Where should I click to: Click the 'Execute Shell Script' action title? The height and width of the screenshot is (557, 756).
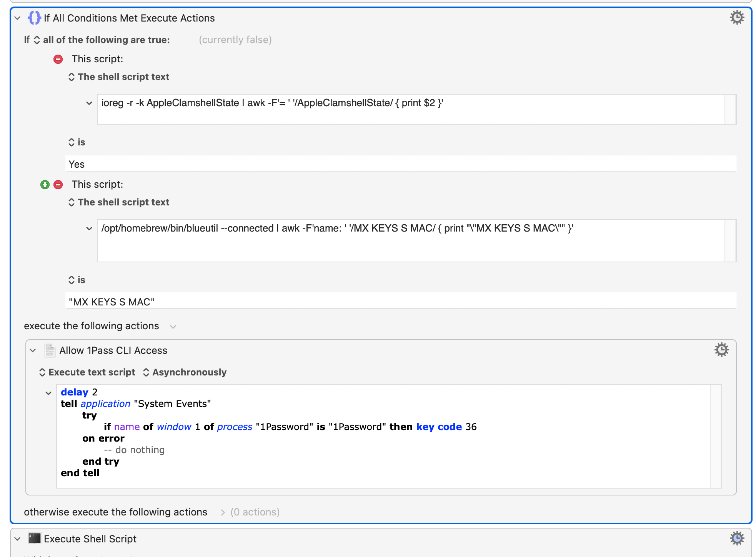tap(90, 539)
